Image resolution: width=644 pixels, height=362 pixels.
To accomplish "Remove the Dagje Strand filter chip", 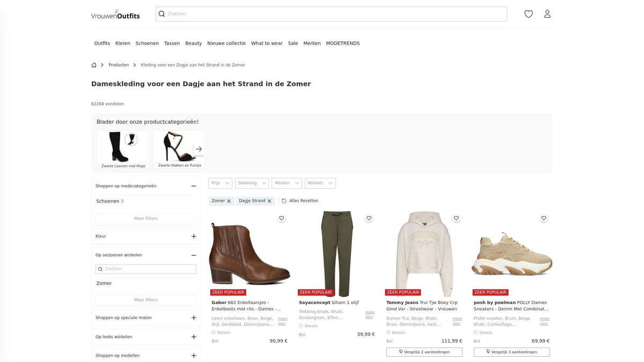I will (x=269, y=201).
